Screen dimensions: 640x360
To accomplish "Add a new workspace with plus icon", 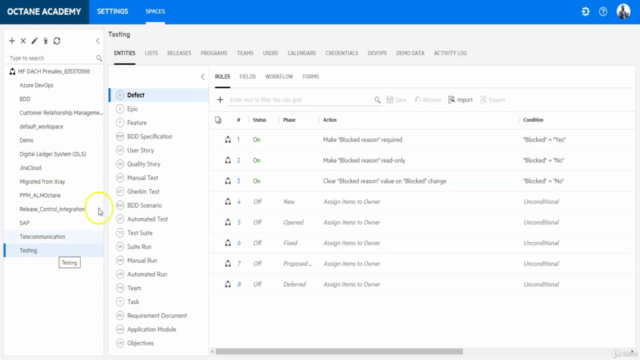I will [x=12, y=41].
